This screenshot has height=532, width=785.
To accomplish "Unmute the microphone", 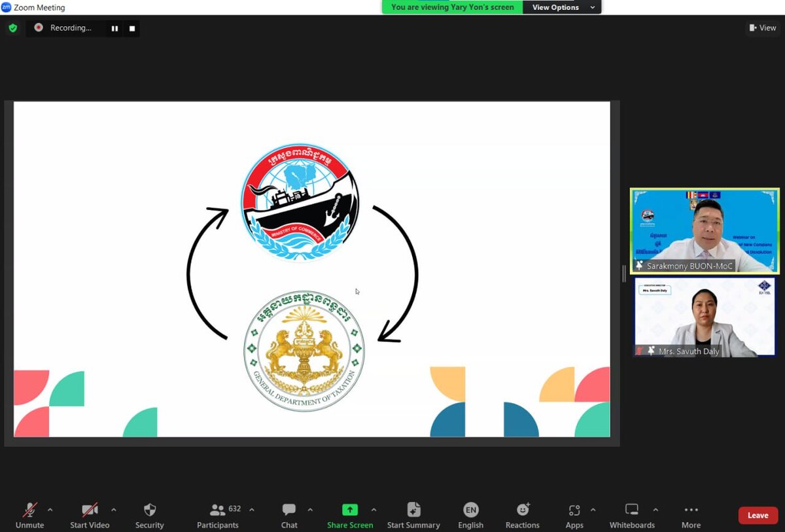I will tap(29, 516).
